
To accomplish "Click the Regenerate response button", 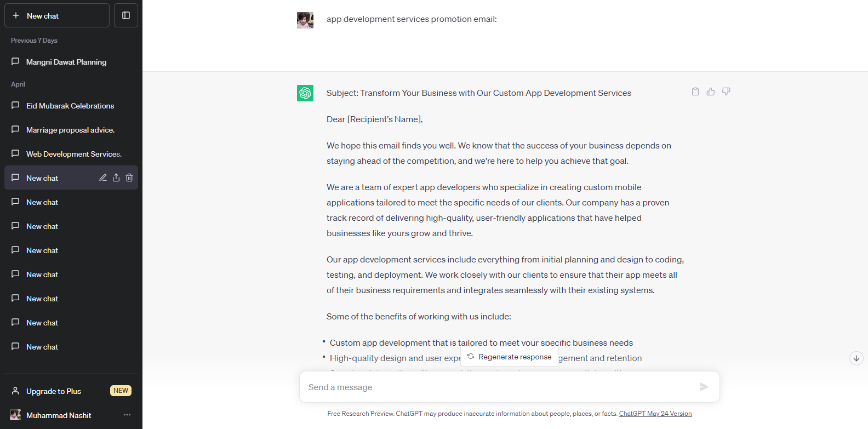I will [x=510, y=357].
